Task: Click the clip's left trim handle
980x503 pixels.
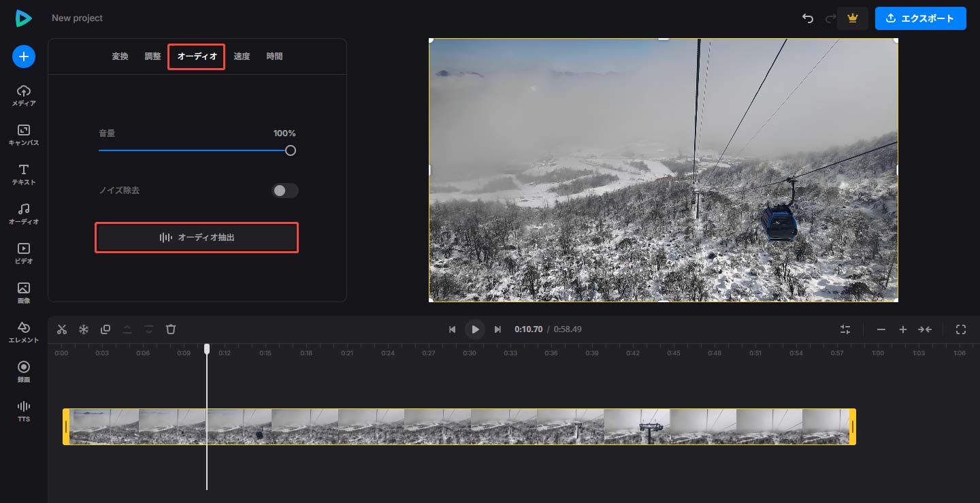Action: pos(66,427)
